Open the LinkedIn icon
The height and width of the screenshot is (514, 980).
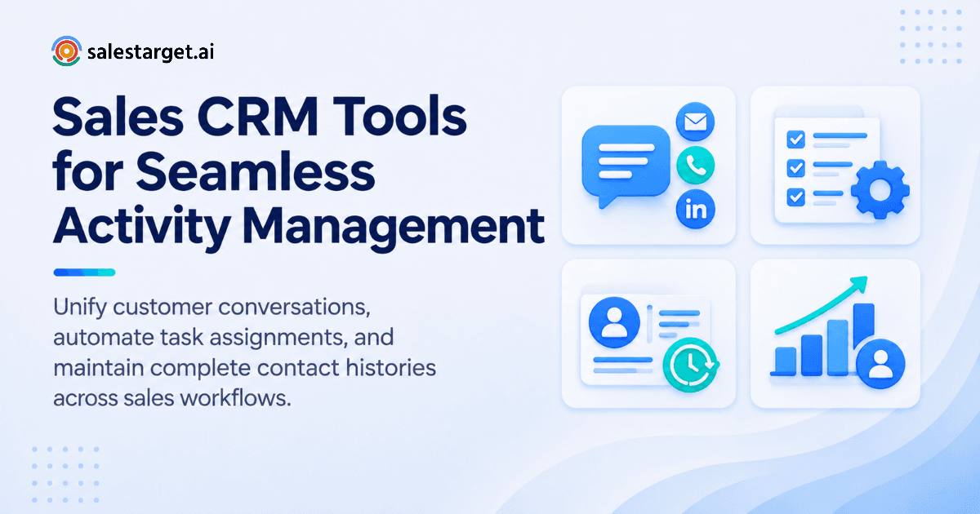(x=695, y=209)
